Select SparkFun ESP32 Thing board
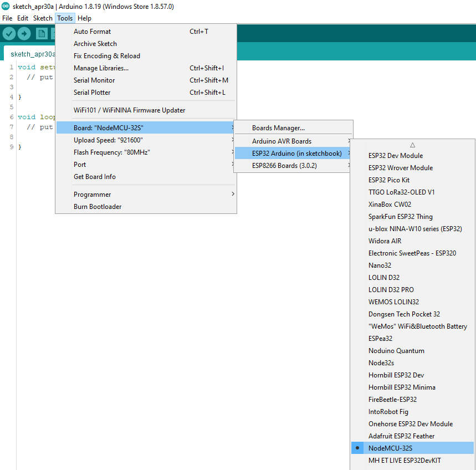This screenshot has width=476, height=470. tap(412, 217)
